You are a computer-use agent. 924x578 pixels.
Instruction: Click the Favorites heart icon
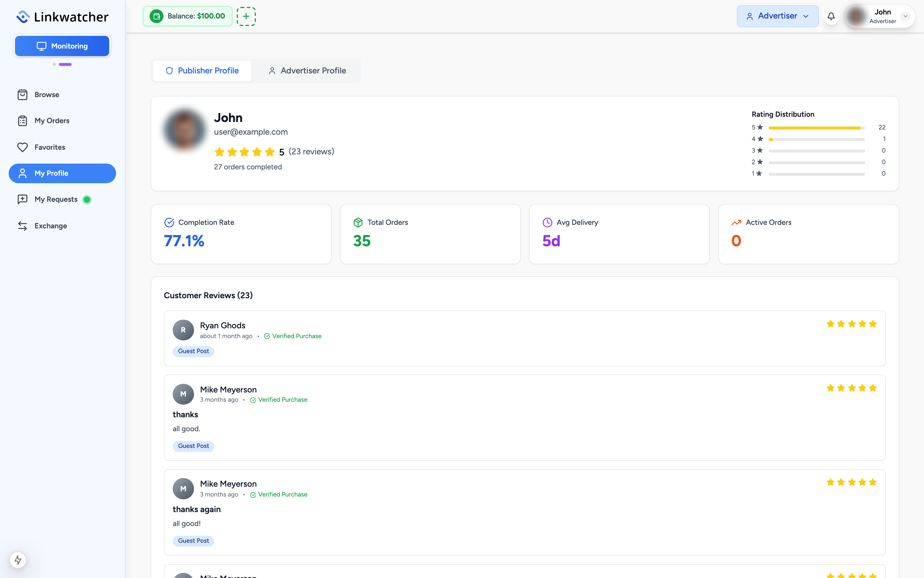(x=23, y=147)
